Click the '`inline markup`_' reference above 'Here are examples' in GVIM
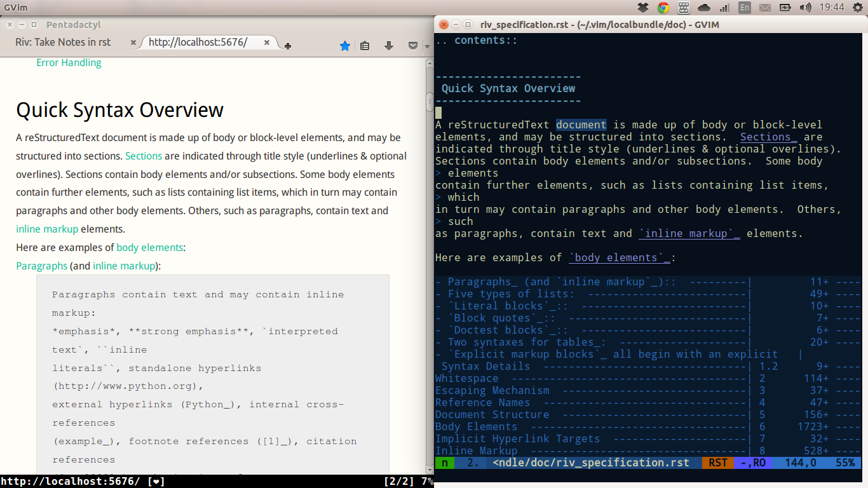 click(x=689, y=233)
